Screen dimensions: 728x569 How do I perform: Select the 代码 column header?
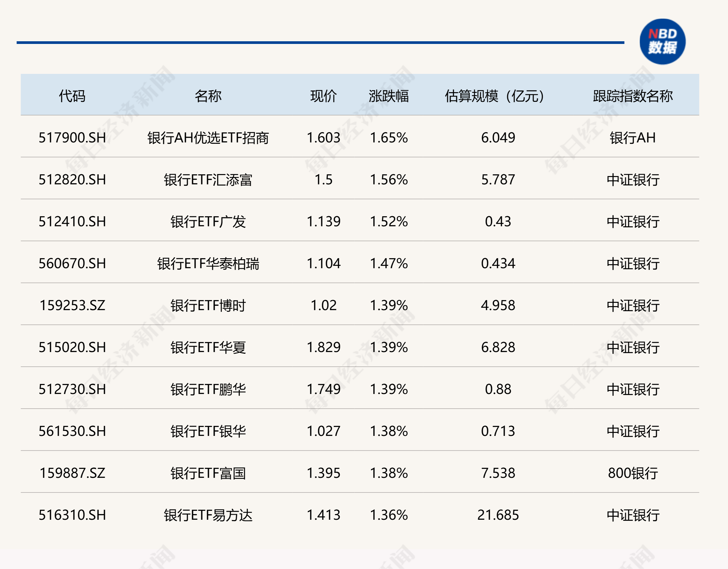(x=72, y=96)
